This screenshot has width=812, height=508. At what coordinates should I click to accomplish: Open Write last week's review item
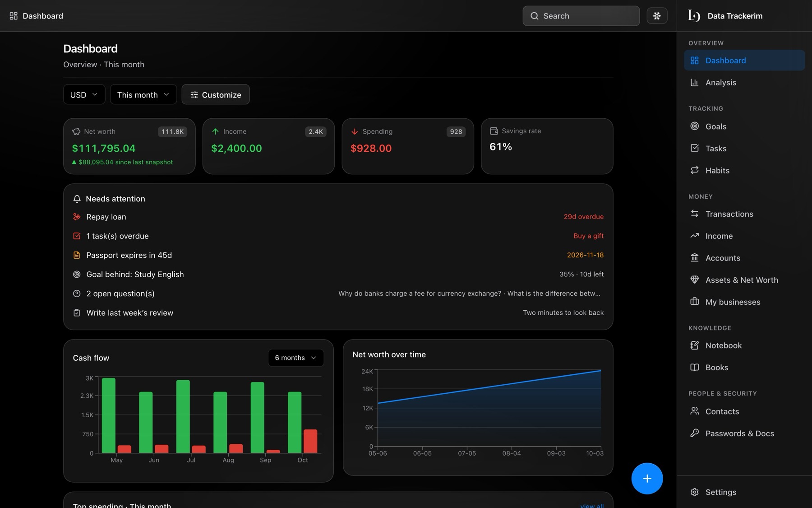(x=338, y=312)
